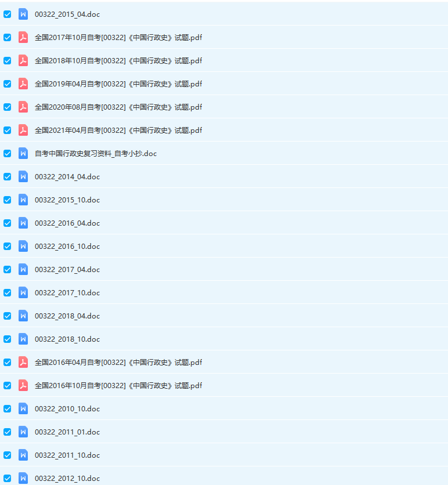
Task: Uncheck the 00322_2014_04.doc checkbox
Action: pyautogui.click(x=8, y=176)
